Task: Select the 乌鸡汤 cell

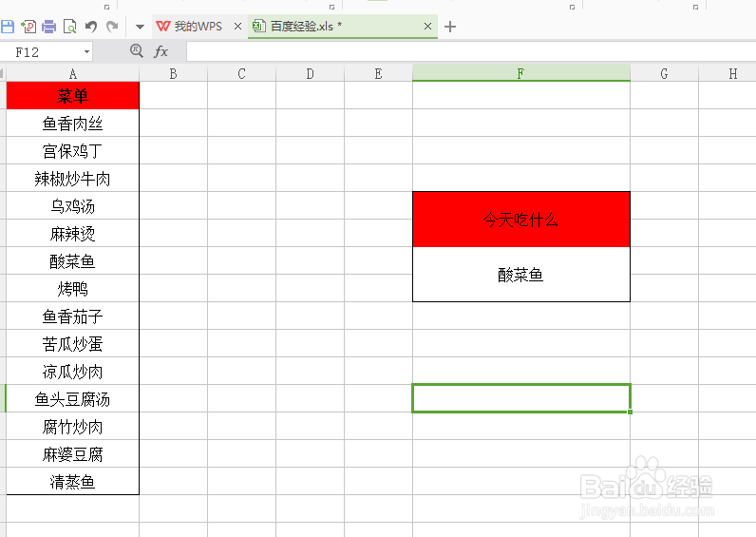Action: (73, 206)
